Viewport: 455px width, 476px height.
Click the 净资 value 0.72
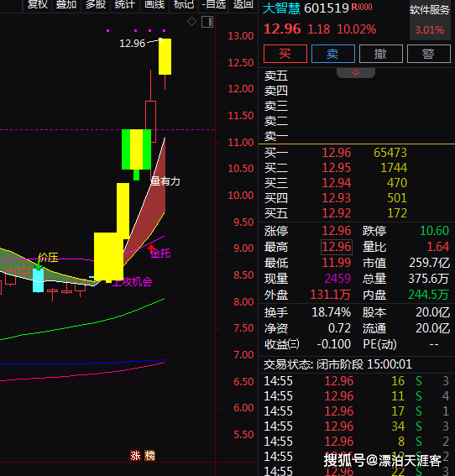(x=339, y=328)
